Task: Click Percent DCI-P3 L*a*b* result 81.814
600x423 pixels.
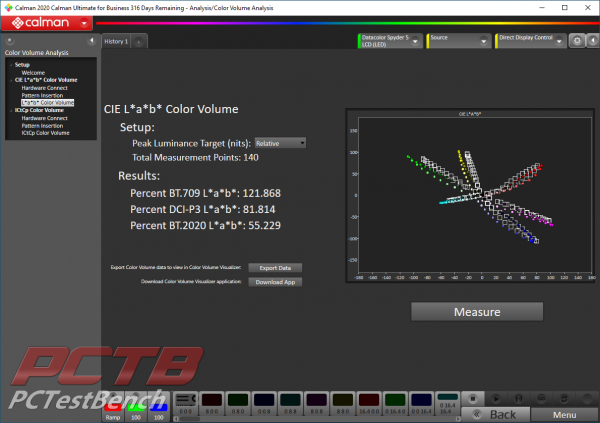Action: [x=202, y=209]
